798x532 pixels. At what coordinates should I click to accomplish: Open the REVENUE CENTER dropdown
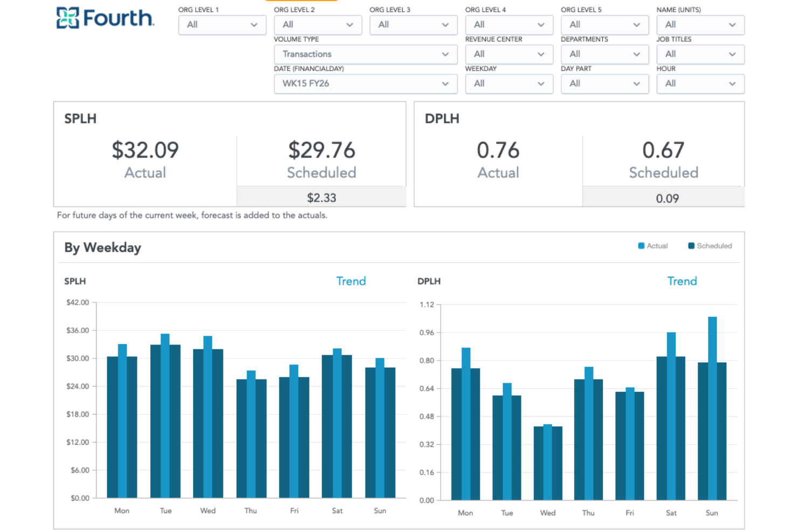click(x=509, y=54)
